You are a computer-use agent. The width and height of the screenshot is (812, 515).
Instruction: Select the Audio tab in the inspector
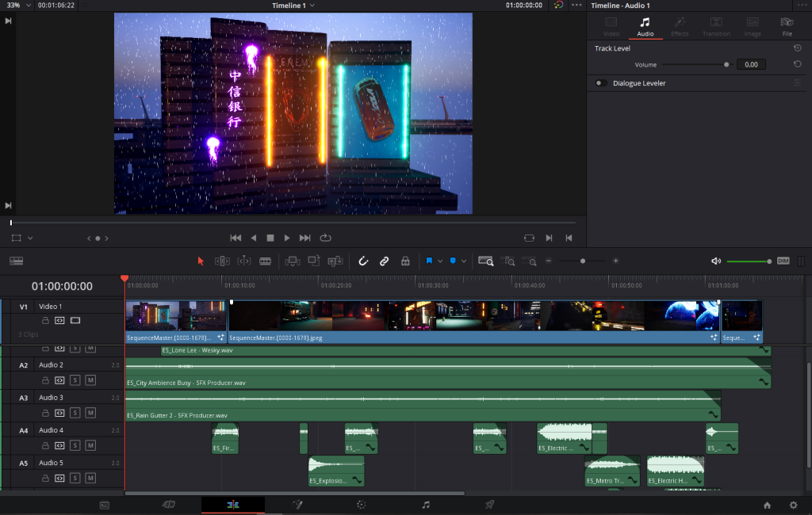[x=645, y=26]
